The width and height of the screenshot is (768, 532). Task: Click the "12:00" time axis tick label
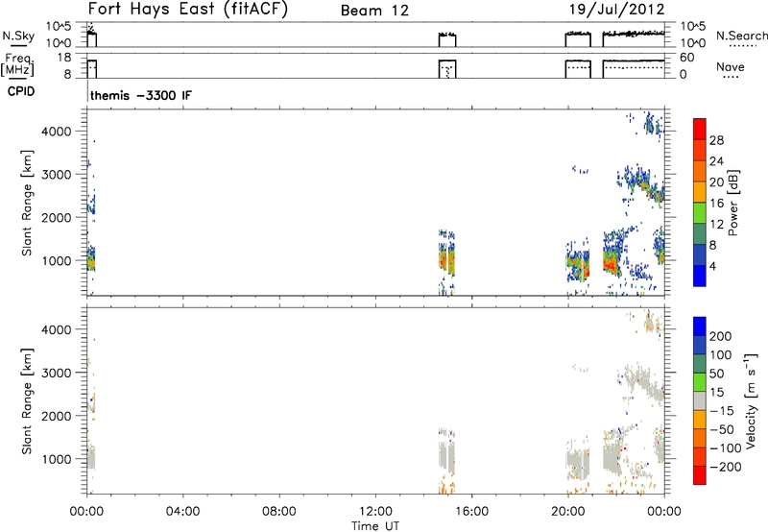375,512
